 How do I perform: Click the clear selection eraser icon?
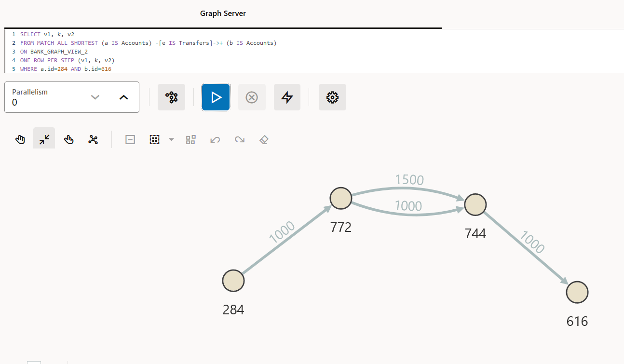[x=264, y=139]
